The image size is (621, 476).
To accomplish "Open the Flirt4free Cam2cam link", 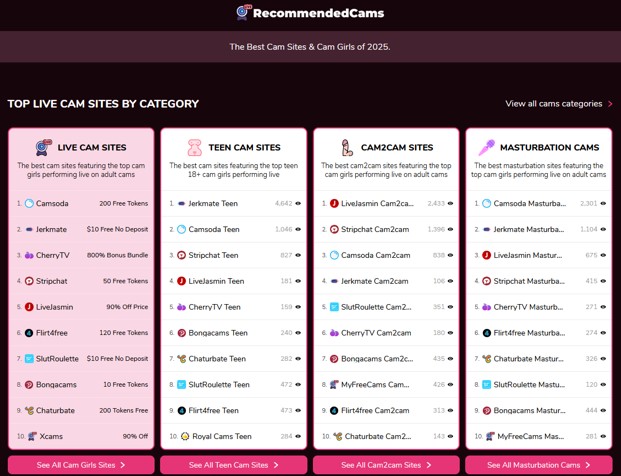I will pyautogui.click(x=375, y=411).
